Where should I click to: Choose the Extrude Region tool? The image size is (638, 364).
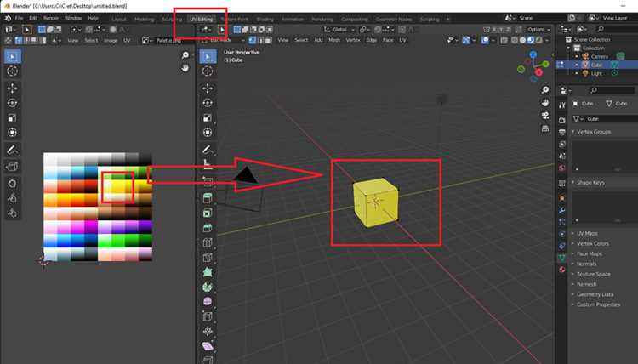(x=208, y=198)
